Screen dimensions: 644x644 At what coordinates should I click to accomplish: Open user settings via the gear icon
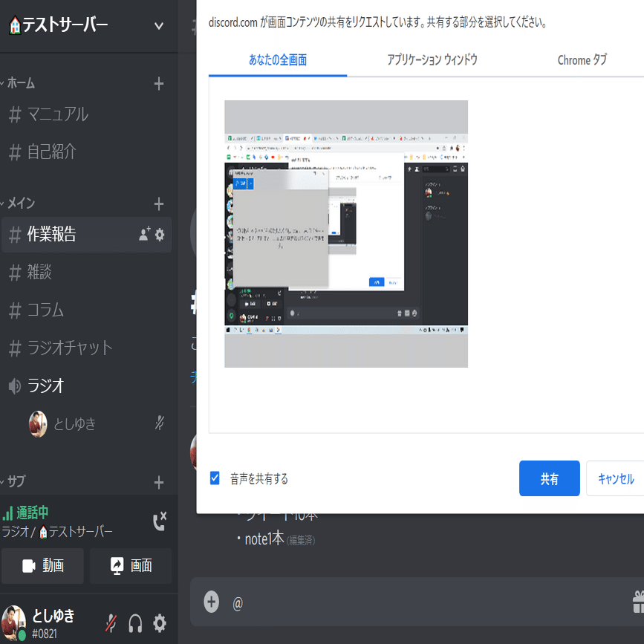coord(158,622)
